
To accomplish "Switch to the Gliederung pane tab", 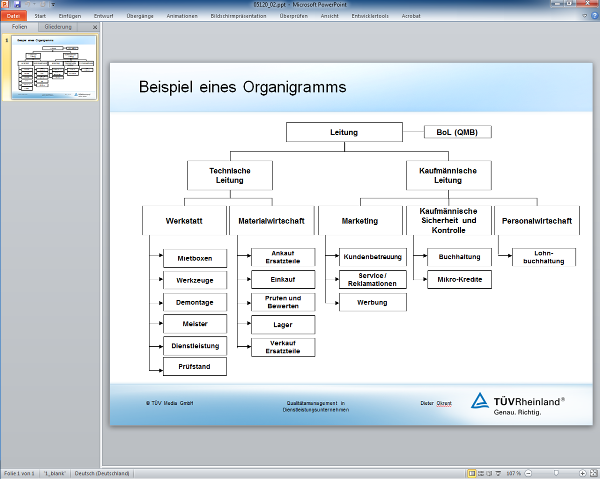I will 58,27.
